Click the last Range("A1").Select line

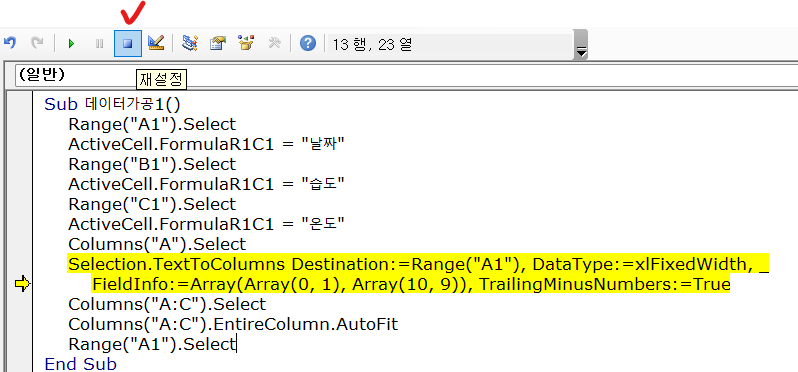(x=152, y=345)
